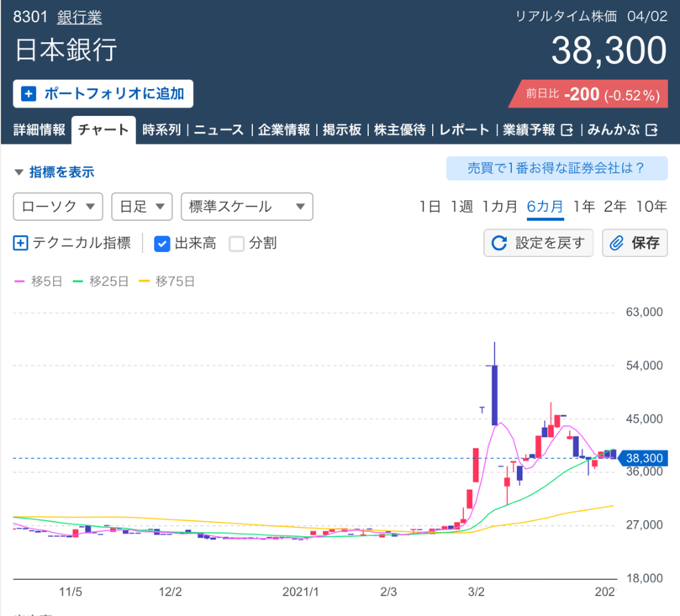Click the 11/5 date label on x-axis
The width and height of the screenshot is (680, 616).
click(71, 592)
